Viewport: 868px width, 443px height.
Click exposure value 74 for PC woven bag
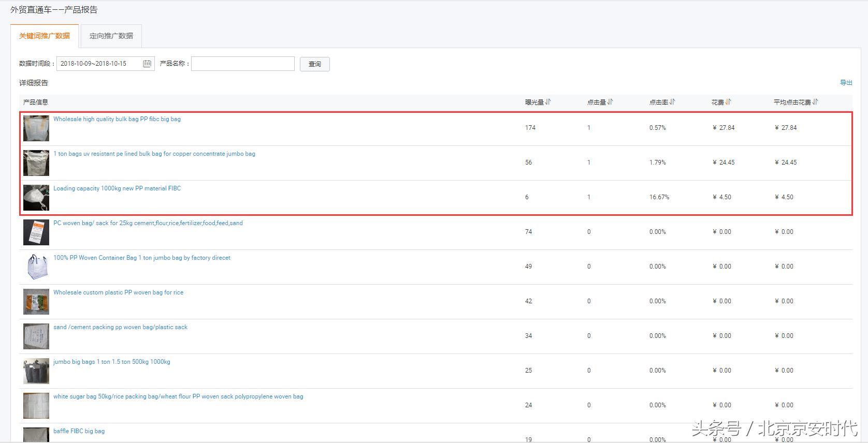click(529, 232)
